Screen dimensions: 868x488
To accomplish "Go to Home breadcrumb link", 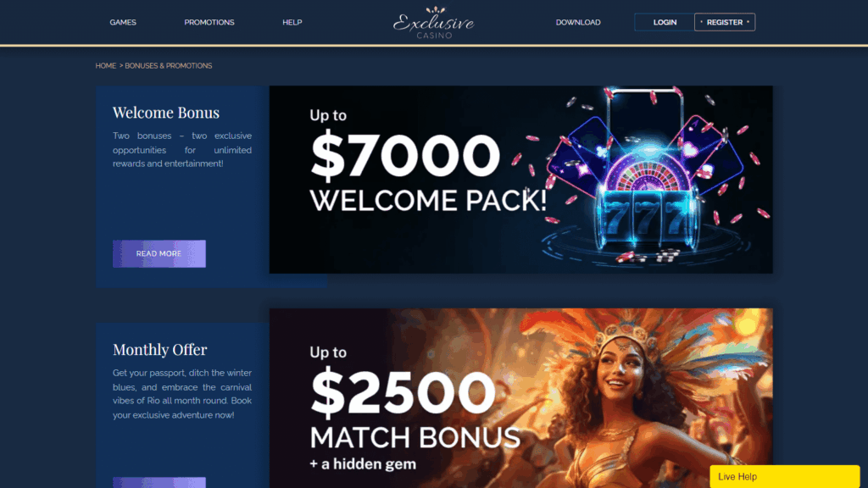I will coord(106,66).
